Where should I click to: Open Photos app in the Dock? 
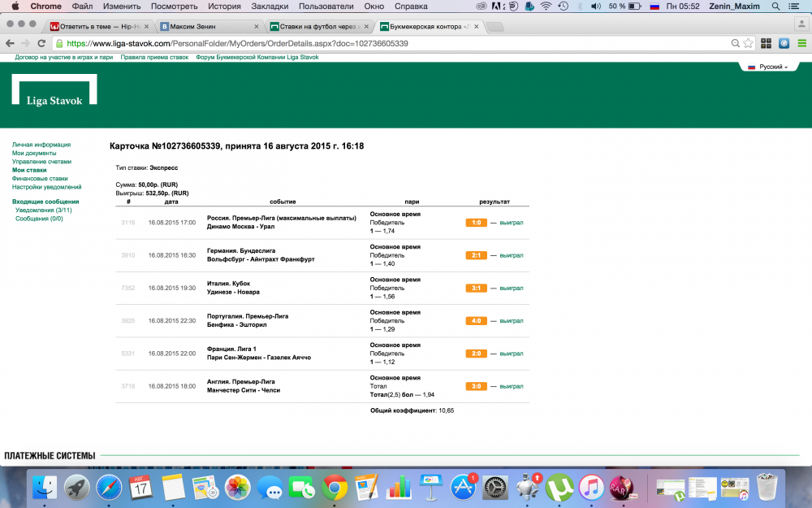238,488
